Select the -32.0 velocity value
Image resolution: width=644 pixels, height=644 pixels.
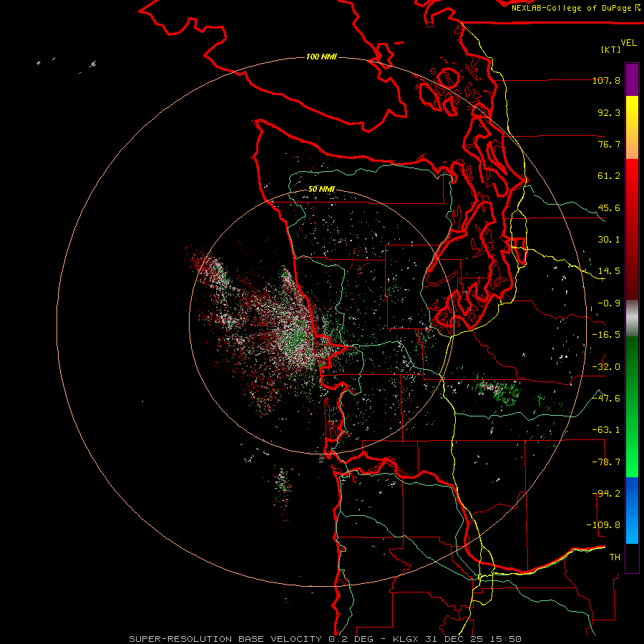coord(606,367)
